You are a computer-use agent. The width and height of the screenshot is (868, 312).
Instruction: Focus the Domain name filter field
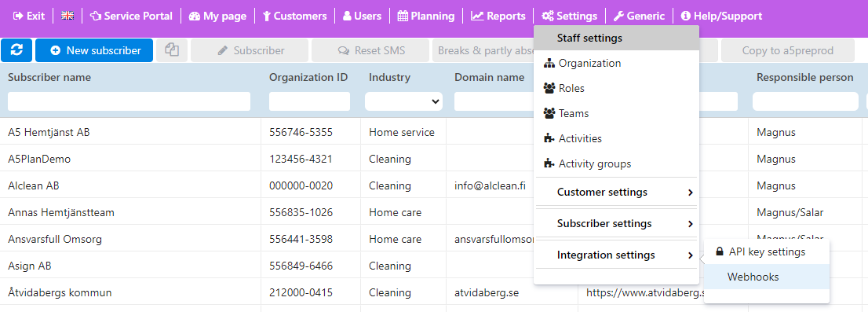point(494,101)
